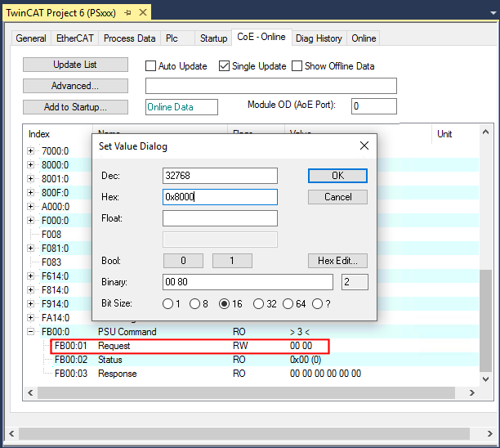The height and width of the screenshot is (448, 500).
Task: Expand the FA14:0 tree node
Action: click(30, 317)
